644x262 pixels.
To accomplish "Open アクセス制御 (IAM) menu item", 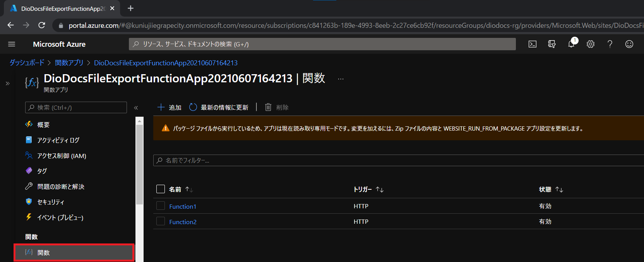I will pos(62,156).
